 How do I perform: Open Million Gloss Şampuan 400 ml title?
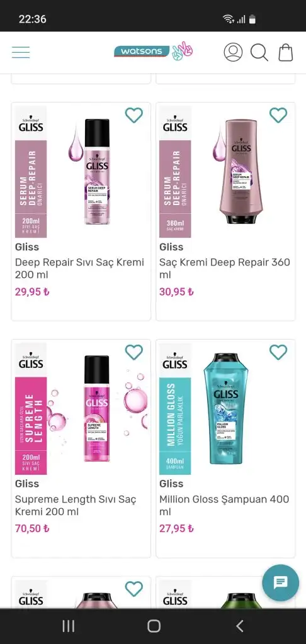[x=224, y=506]
